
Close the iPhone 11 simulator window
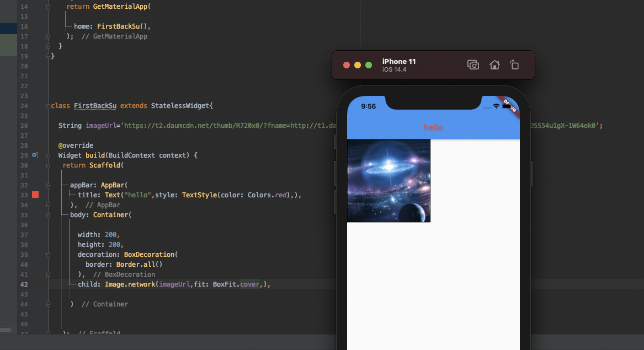[346, 65]
